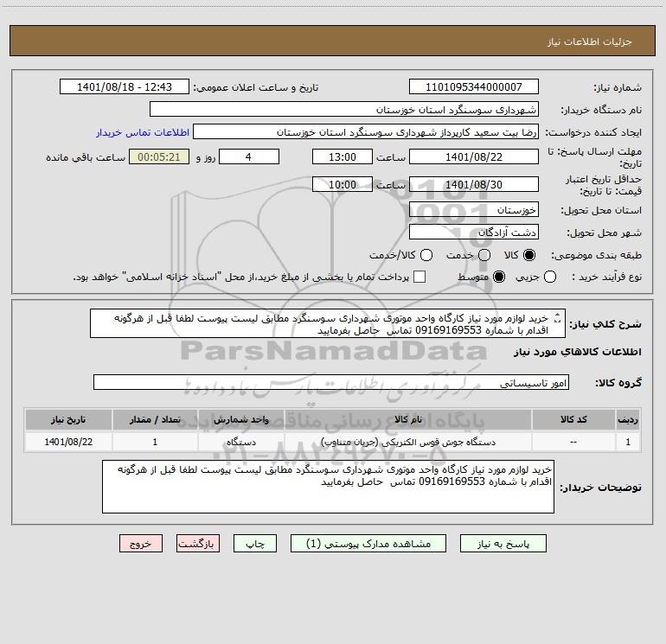The height and width of the screenshot is (644, 666).
Task: Select the خدمت radio button
Action: [x=484, y=255]
